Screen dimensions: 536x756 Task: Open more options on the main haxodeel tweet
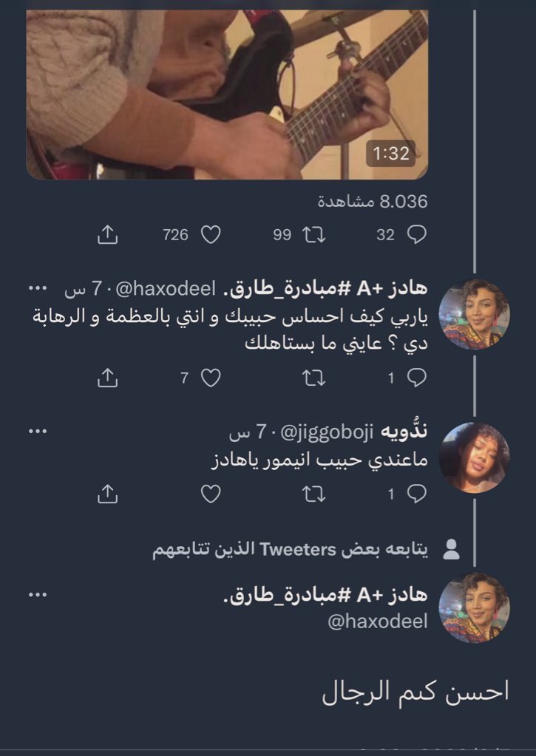(38, 594)
